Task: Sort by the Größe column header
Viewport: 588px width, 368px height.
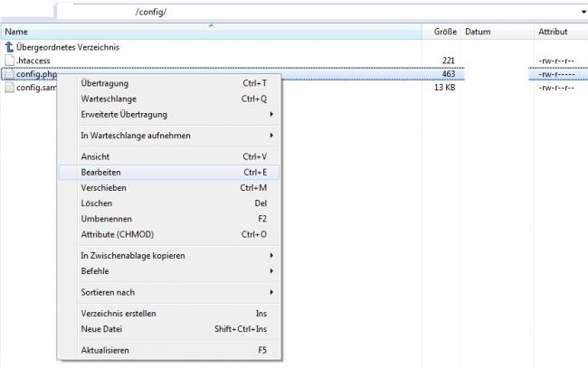Action: pos(441,32)
